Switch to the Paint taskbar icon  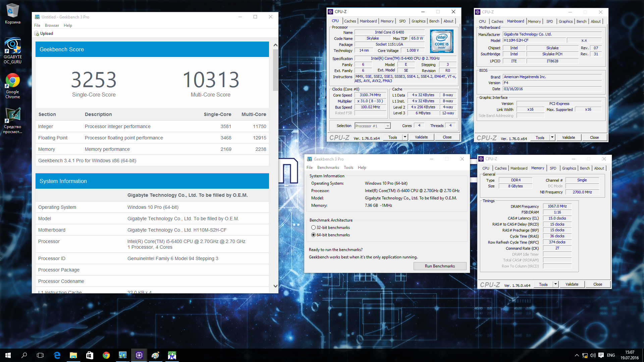pyautogui.click(x=155, y=355)
